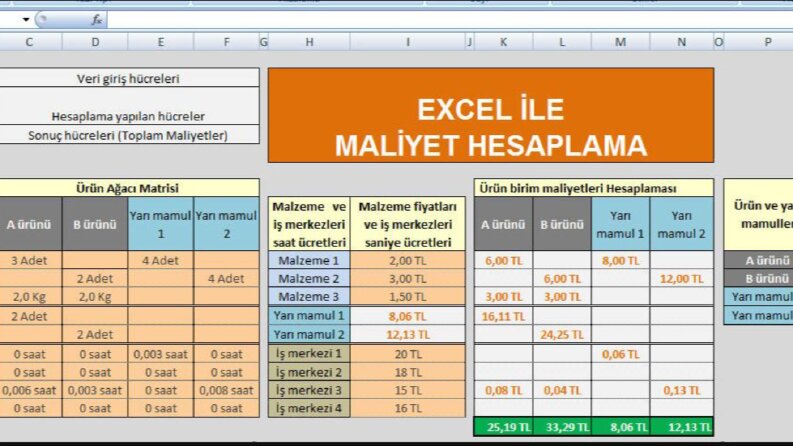793x446 pixels.
Task: Click the orange 'EXCEL İLE MALİYET HESAPLAMA' banner
Action: pyautogui.click(x=491, y=115)
